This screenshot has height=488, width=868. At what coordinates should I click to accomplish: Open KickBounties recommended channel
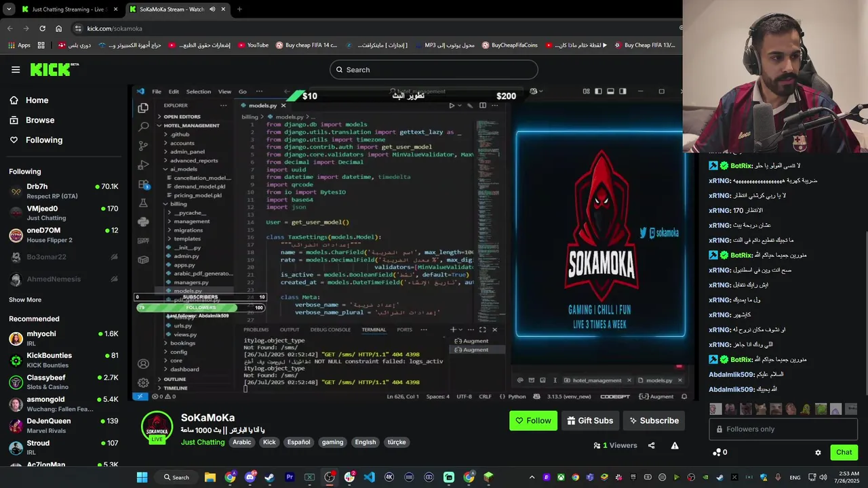pyautogui.click(x=64, y=360)
